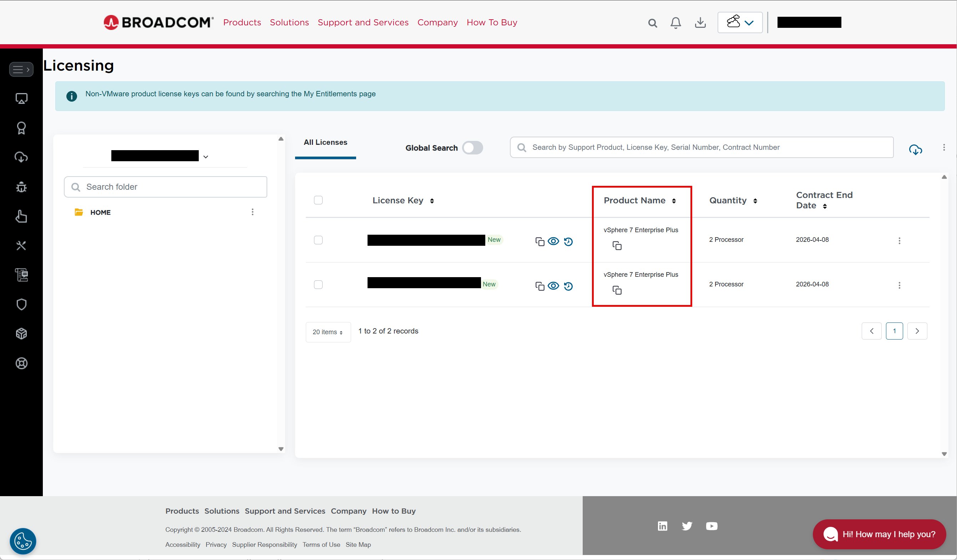The height and width of the screenshot is (560, 957).
Task: Open the notifications bell
Action: pos(675,23)
